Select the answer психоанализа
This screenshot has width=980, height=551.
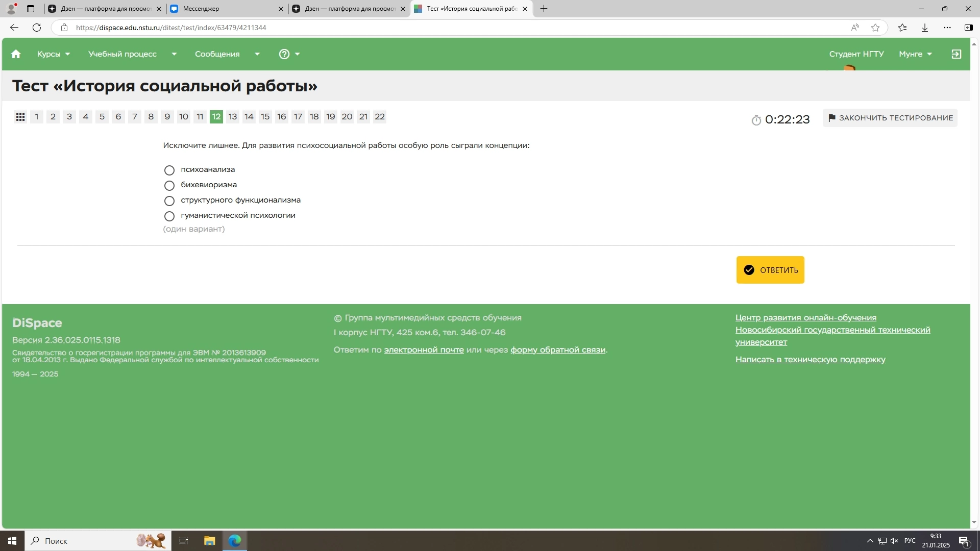(x=169, y=170)
